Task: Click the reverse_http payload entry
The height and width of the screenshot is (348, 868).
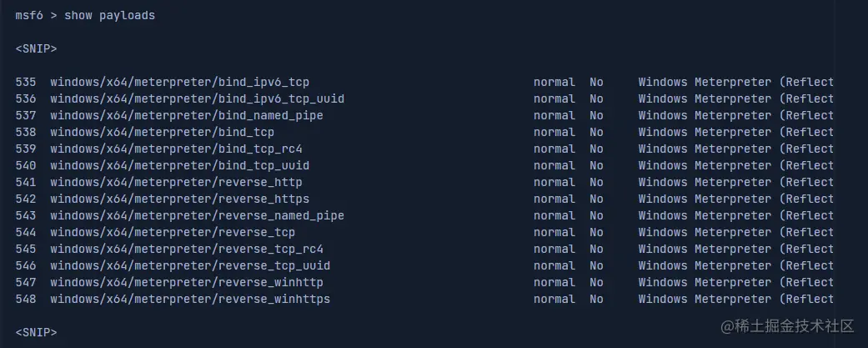Action: (176, 182)
